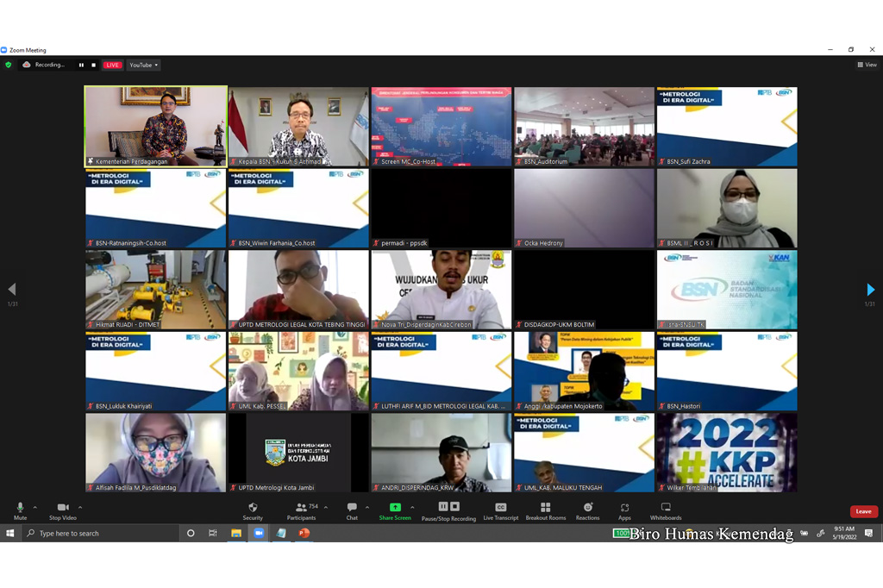Open the Participants panel

coord(301,510)
